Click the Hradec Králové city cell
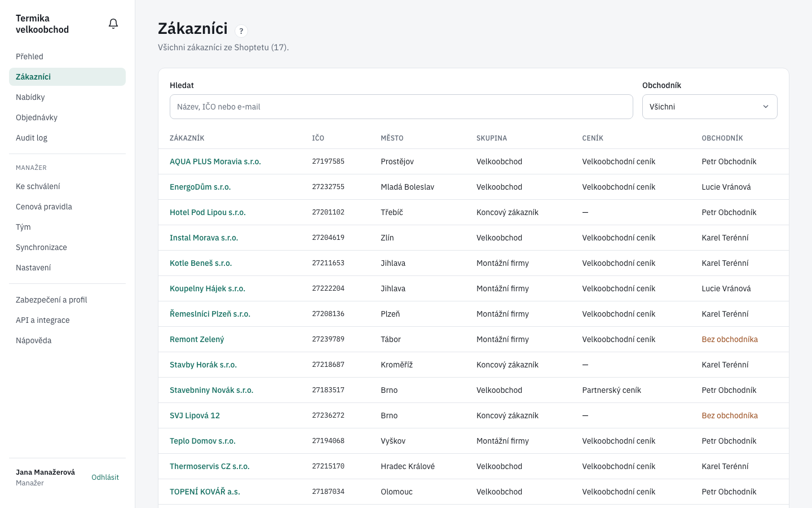Viewport: 812px width, 508px height. click(408, 466)
